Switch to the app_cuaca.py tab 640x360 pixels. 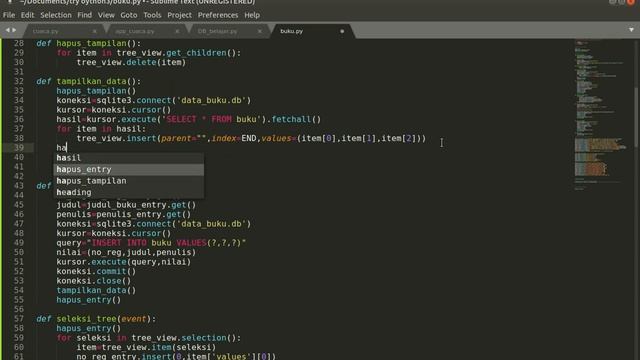pos(135,31)
